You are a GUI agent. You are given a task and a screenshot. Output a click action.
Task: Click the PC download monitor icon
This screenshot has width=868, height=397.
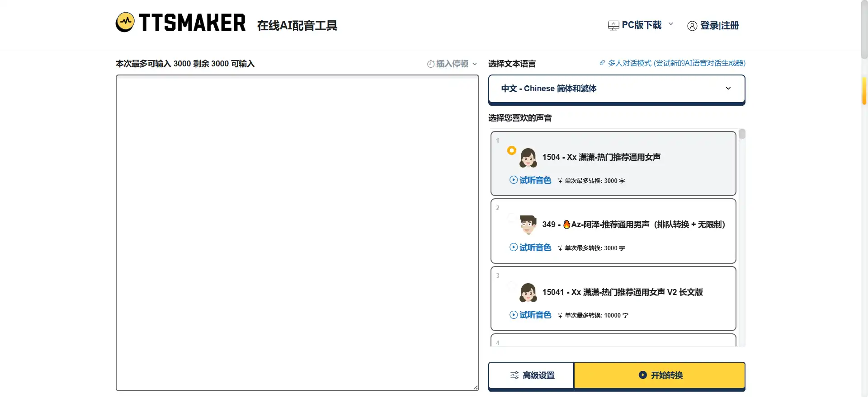613,26
